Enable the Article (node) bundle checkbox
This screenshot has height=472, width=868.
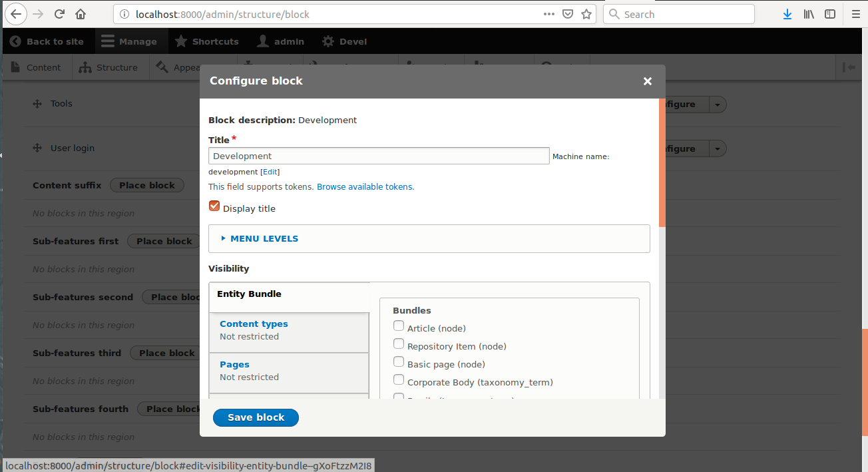[x=398, y=326]
